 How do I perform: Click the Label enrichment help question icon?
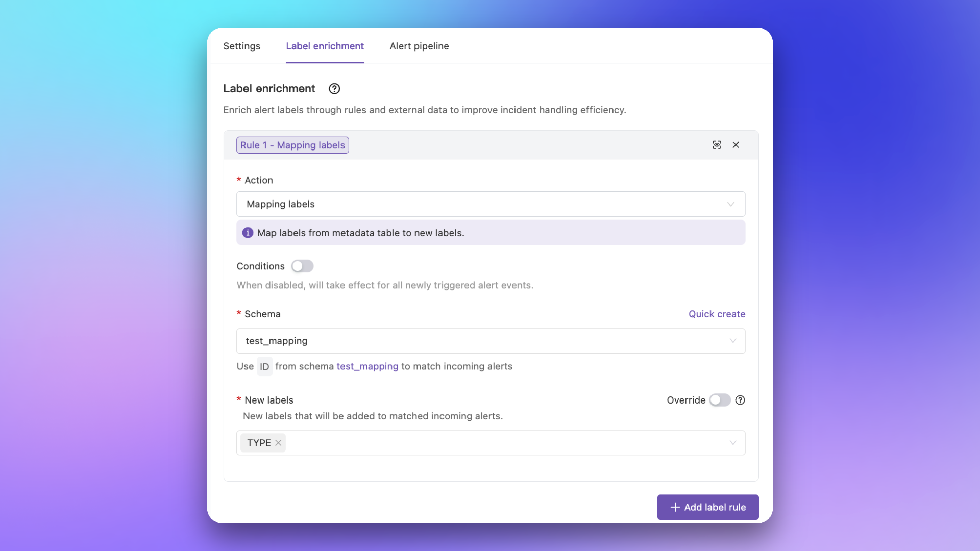(334, 89)
